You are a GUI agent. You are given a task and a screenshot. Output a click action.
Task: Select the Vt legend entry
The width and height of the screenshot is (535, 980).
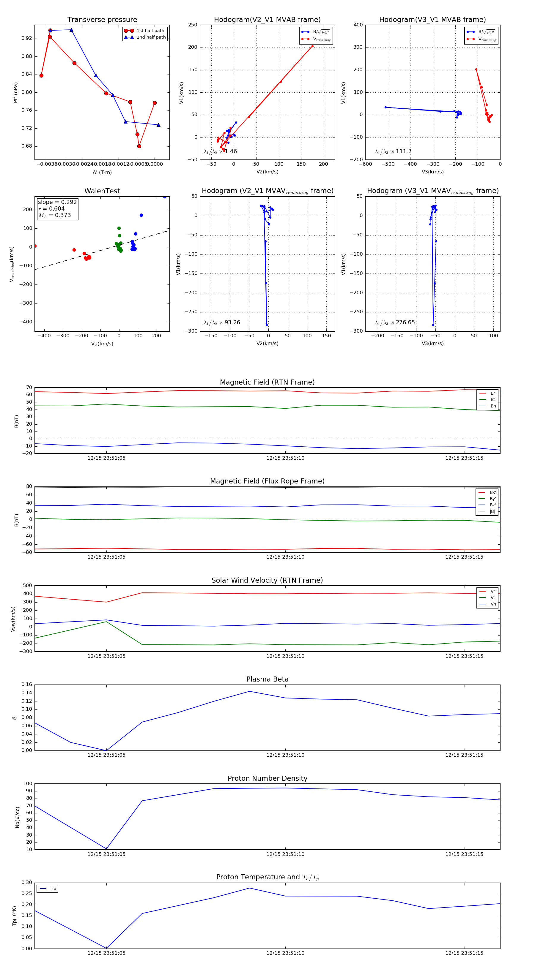488,598
